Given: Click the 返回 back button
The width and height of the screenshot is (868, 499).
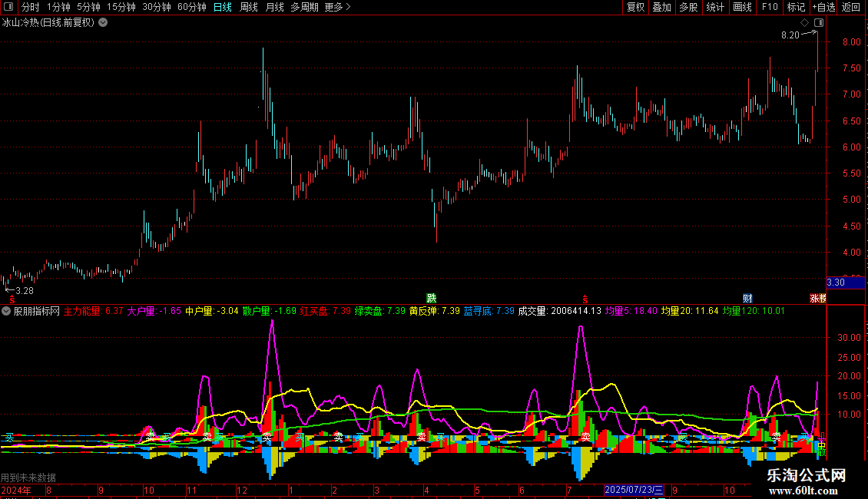Looking at the screenshot, I should click(851, 7).
